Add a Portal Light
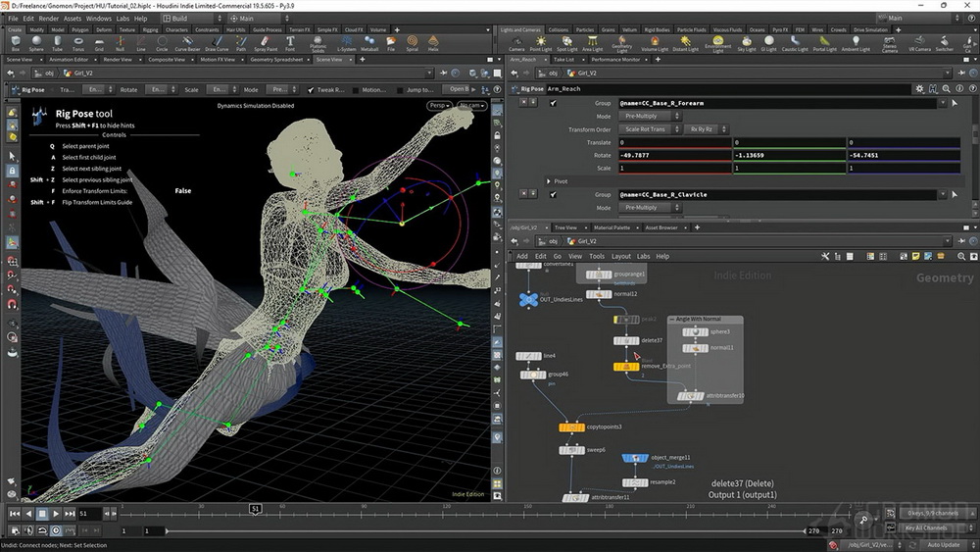Screen dimensions: 980x552 tap(824, 43)
